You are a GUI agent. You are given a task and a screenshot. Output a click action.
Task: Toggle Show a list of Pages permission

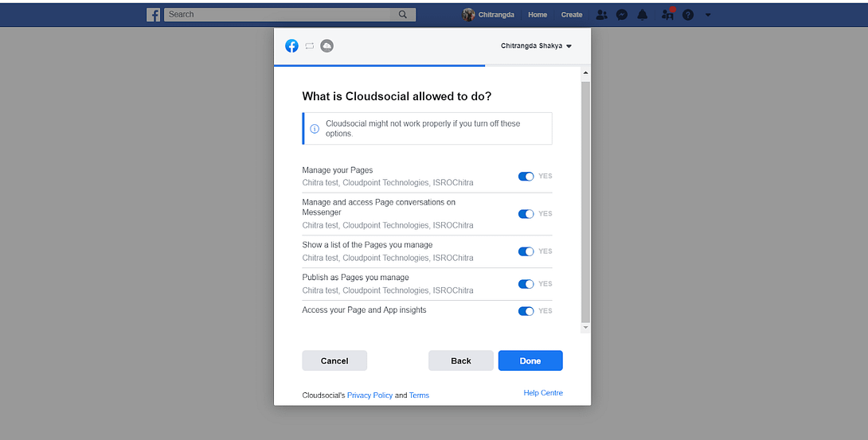click(526, 251)
